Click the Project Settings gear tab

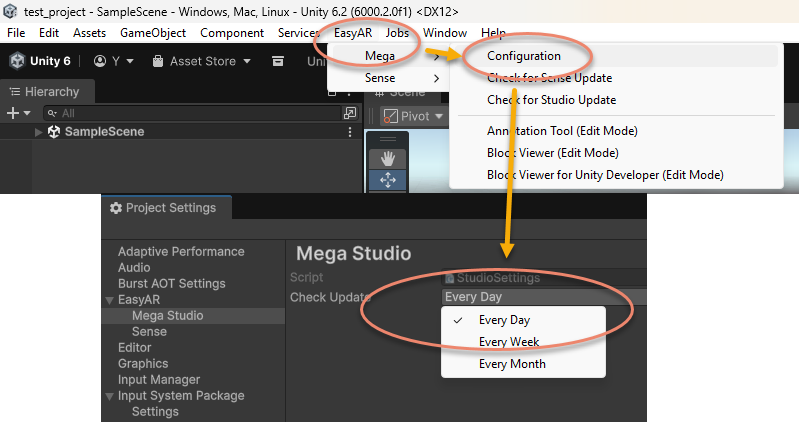(x=164, y=208)
